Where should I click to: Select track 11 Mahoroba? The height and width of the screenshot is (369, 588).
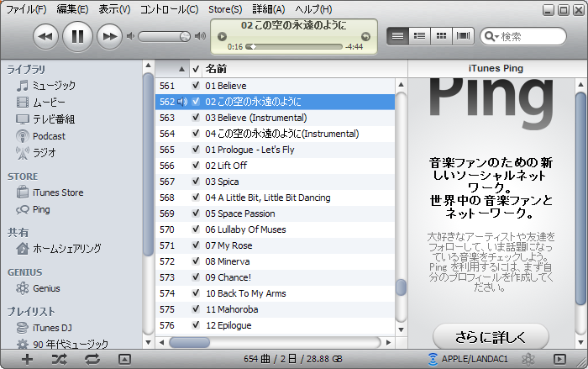tap(276, 309)
